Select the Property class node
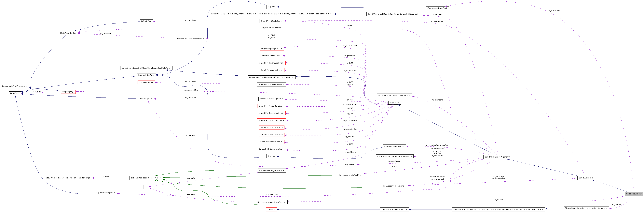The height and width of the screenshot is (212, 644). [271, 209]
